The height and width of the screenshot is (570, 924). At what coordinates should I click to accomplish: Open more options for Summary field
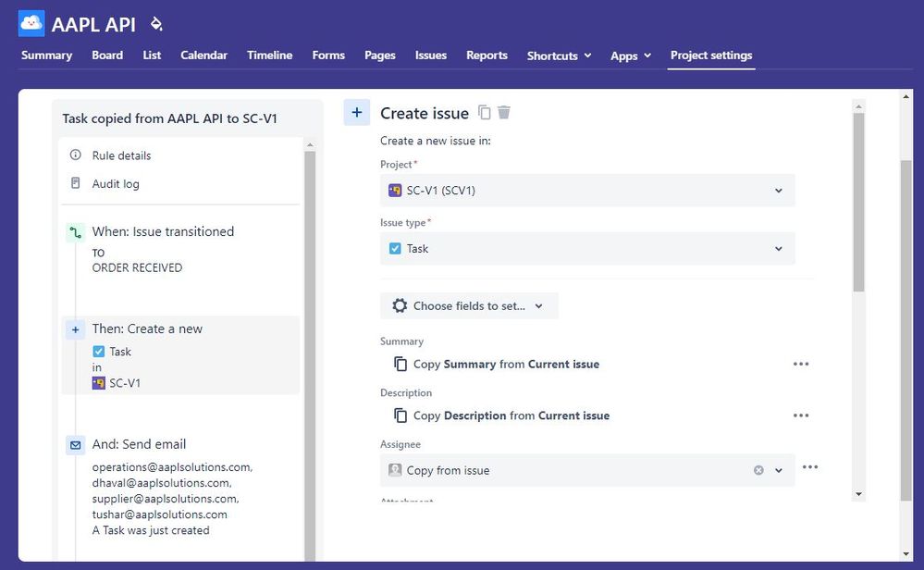pos(801,364)
